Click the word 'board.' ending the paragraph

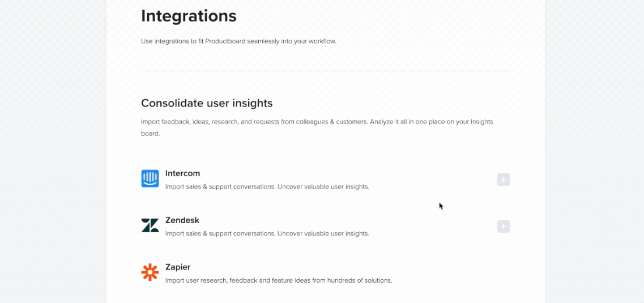pyautogui.click(x=150, y=134)
